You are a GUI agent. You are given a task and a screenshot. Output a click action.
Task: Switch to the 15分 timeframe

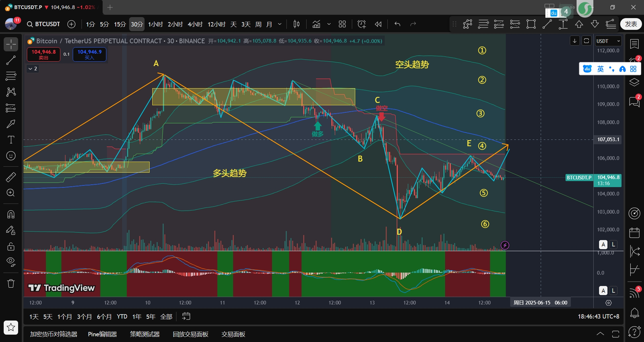point(120,24)
